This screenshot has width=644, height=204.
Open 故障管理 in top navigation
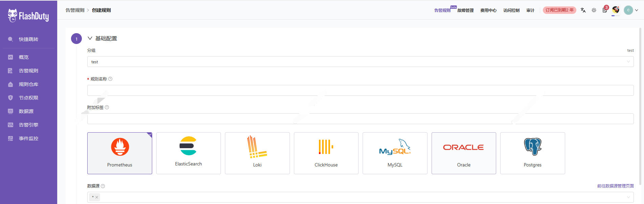(x=465, y=10)
